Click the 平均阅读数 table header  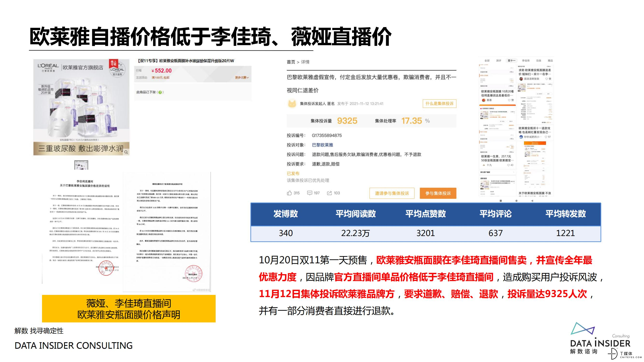click(x=355, y=214)
